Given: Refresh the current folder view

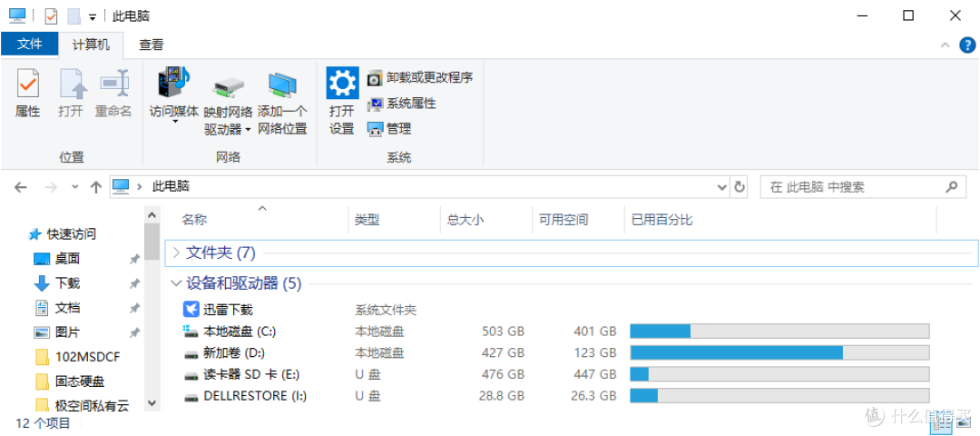Looking at the screenshot, I should (740, 186).
